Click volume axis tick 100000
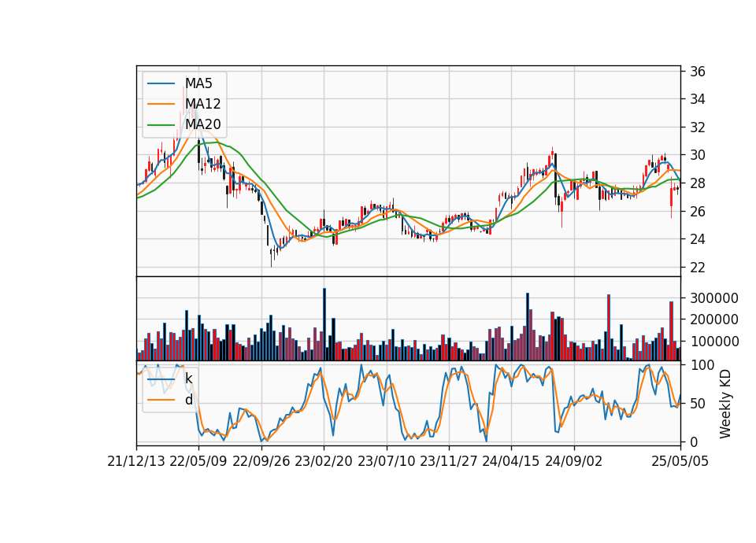The height and width of the screenshot is (543, 756). [x=714, y=342]
